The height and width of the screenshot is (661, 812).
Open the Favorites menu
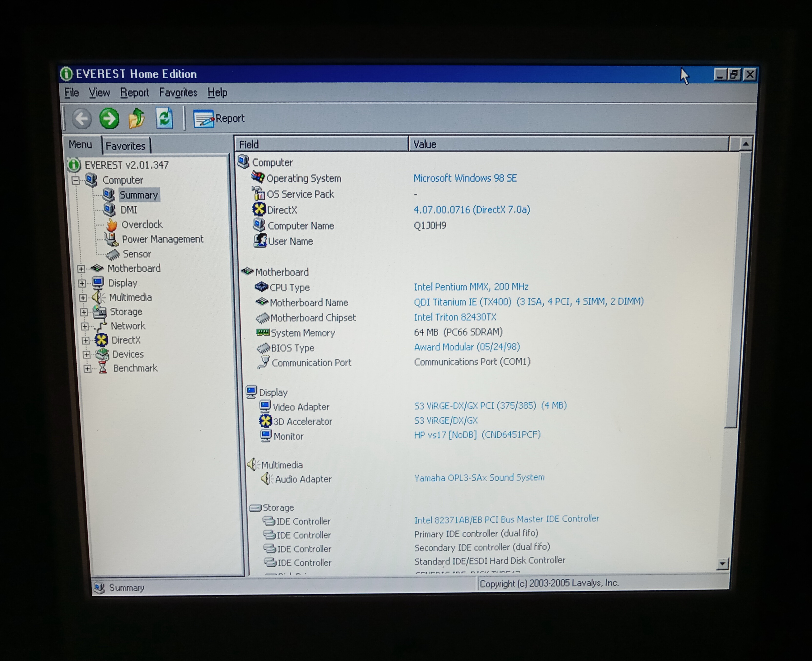tap(178, 93)
